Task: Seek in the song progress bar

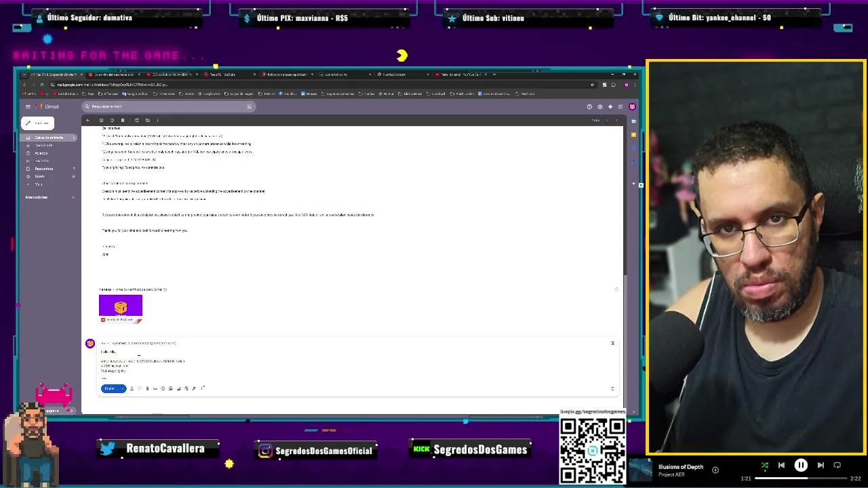Action: [801, 479]
